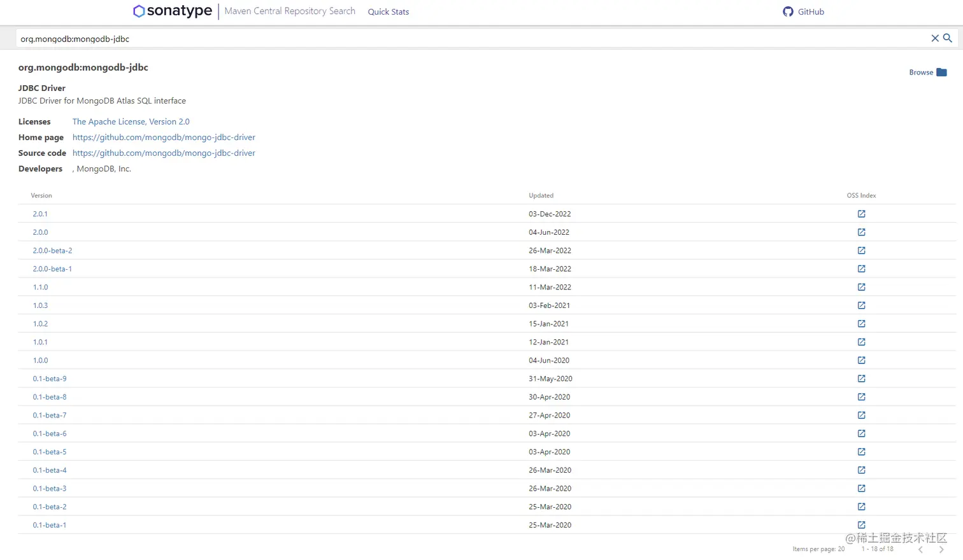Viewport: 963px width, 560px height.
Task: Open OSS Index for 0.1-beta-2
Action: pos(861,507)
